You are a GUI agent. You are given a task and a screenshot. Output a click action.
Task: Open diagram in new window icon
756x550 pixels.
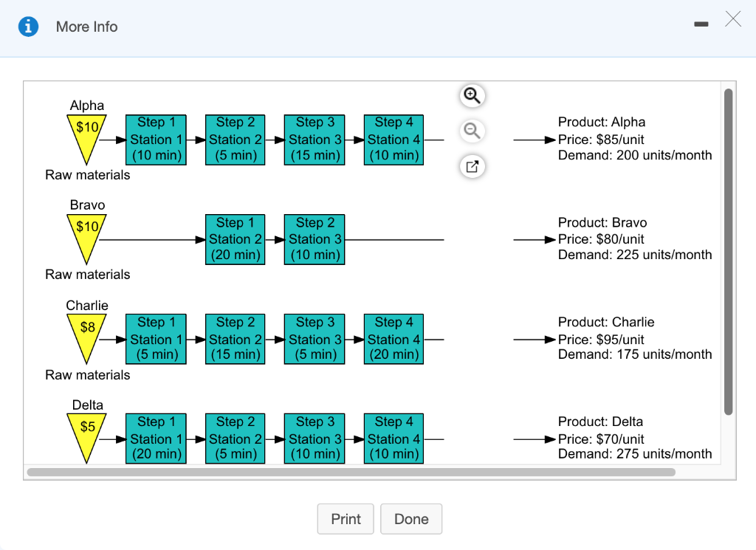coord(472,166)
